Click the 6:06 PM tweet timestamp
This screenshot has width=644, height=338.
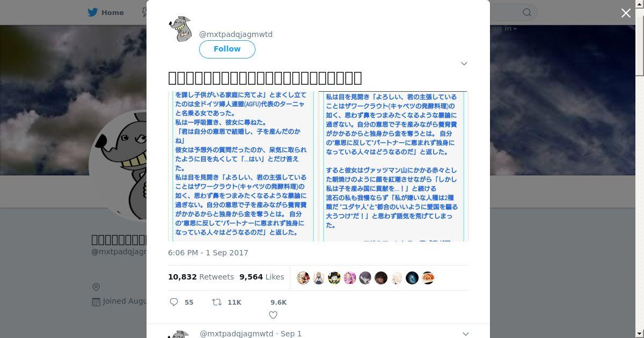[208, 253]
